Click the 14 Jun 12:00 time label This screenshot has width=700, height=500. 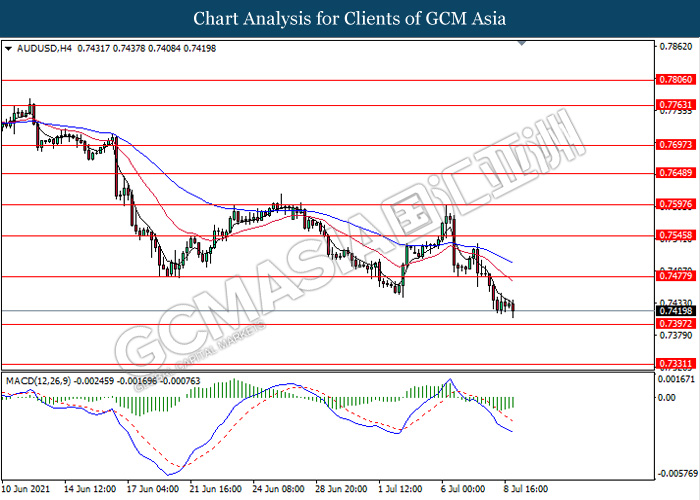point(90,489)
